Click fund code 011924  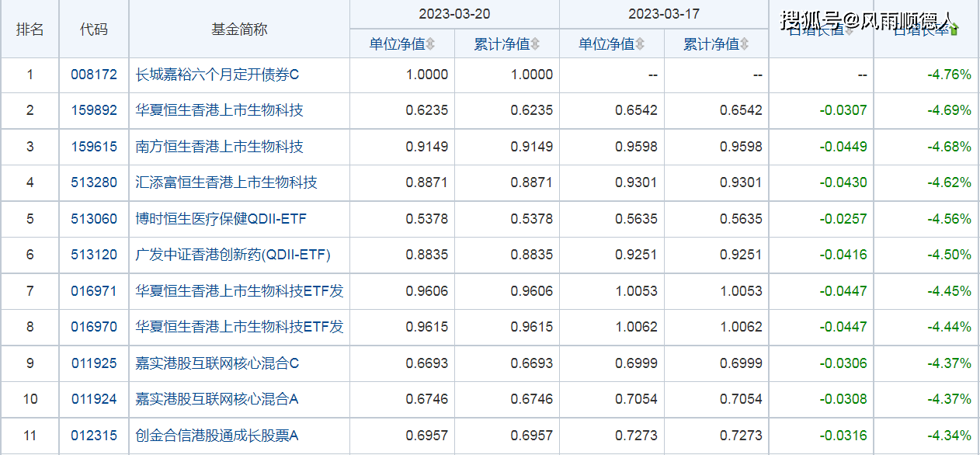click(x=93, y=399)
